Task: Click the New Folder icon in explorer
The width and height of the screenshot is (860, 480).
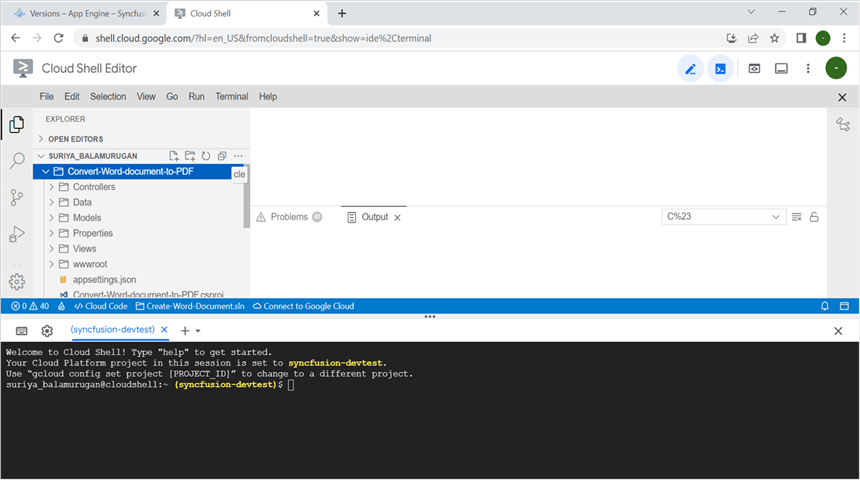Action: [190, 156]
